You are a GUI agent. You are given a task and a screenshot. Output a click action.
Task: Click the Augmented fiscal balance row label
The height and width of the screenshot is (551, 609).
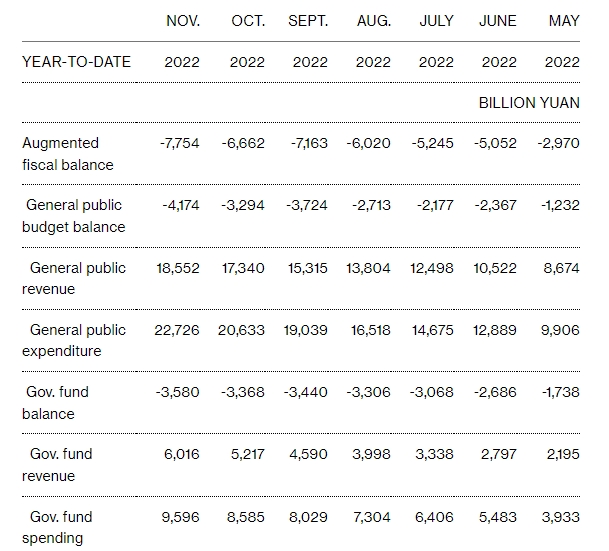click(x=68, y=154)
